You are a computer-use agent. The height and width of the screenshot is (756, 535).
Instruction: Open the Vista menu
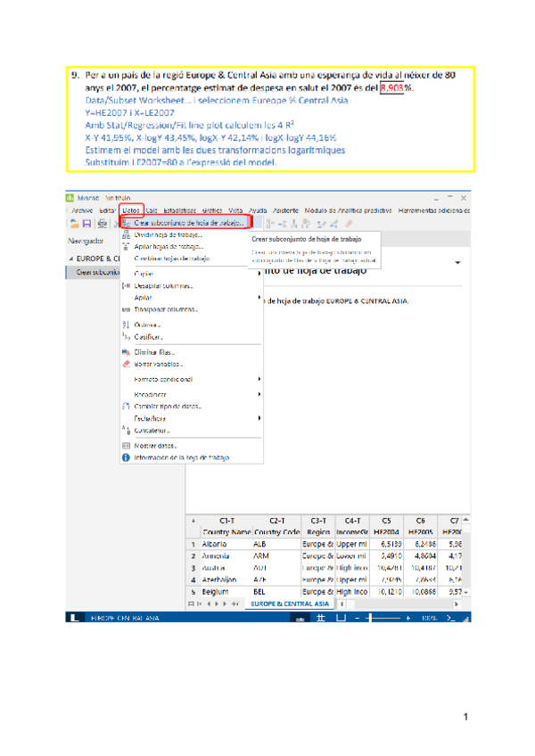pos(235,210)
